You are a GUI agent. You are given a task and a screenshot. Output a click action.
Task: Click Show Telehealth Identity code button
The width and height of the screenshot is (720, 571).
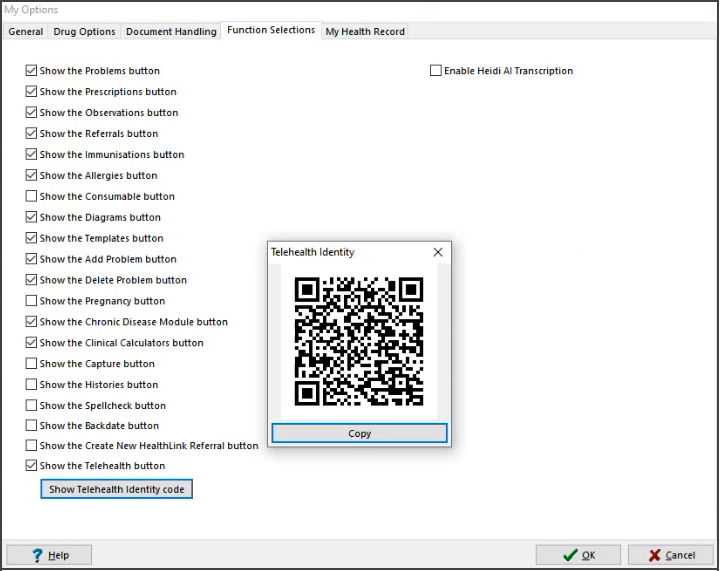coord(117,489)
